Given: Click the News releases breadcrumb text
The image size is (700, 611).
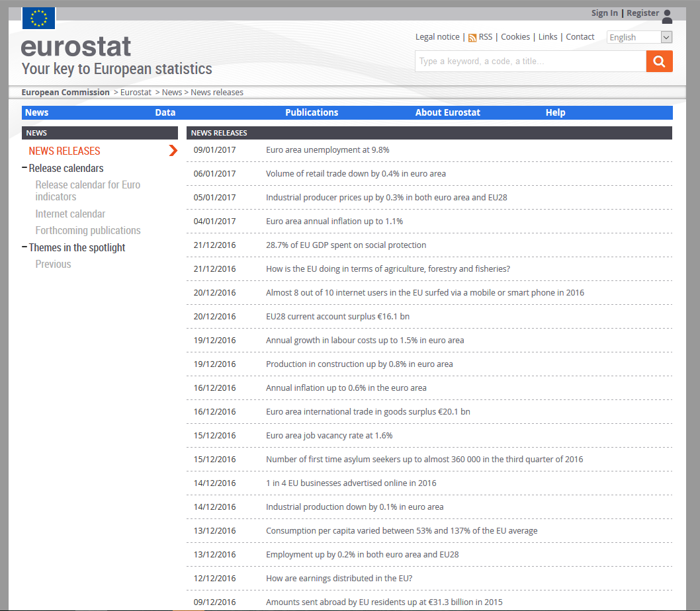Looking at the screenshot, I should tap(217, 93).
